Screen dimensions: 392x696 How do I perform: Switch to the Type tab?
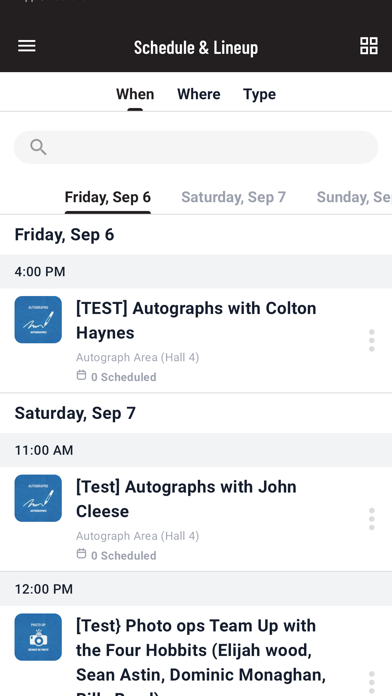259,94
